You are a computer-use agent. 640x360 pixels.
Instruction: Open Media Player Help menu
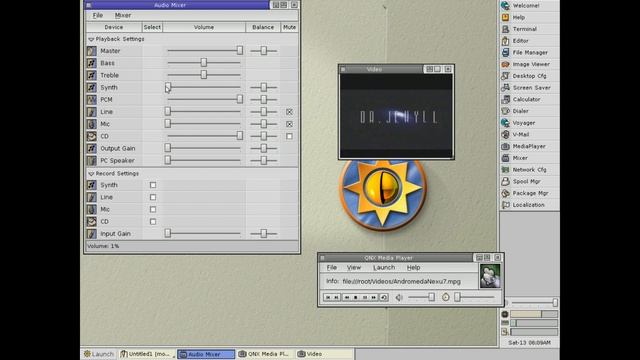pos(413,268)
